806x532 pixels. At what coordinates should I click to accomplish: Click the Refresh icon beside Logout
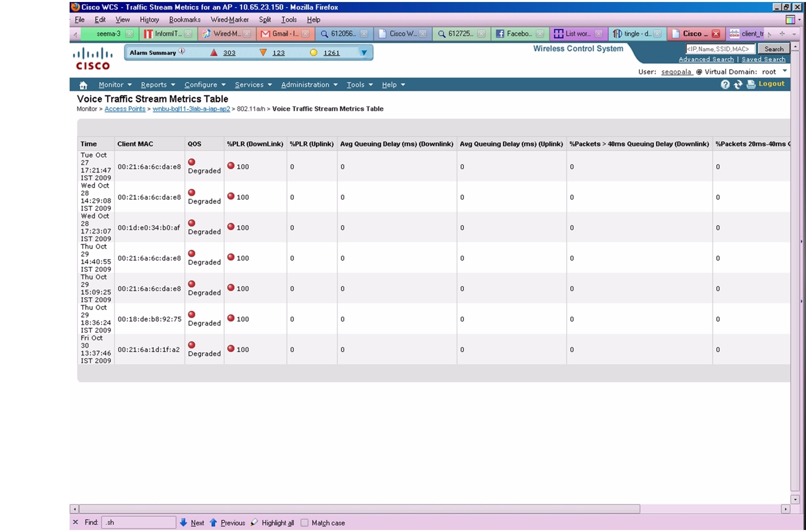coord(738,84)
